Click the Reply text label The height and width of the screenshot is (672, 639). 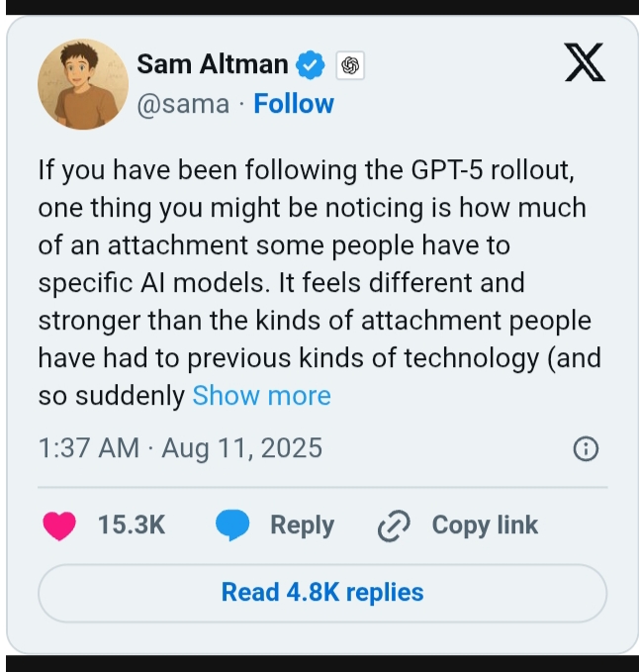302,526
